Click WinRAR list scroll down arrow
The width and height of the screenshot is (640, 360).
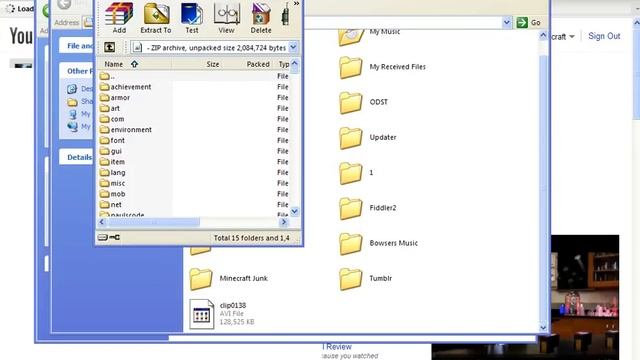pos(295,211)
